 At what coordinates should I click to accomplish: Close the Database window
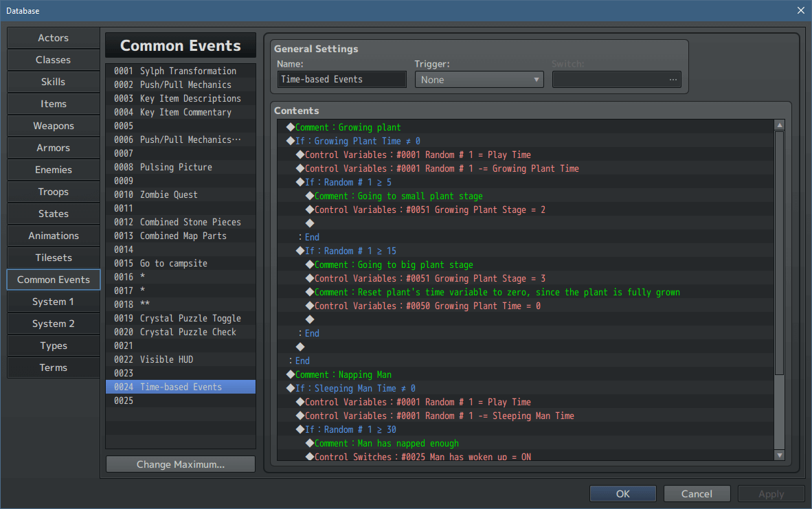tap(800, 10)
